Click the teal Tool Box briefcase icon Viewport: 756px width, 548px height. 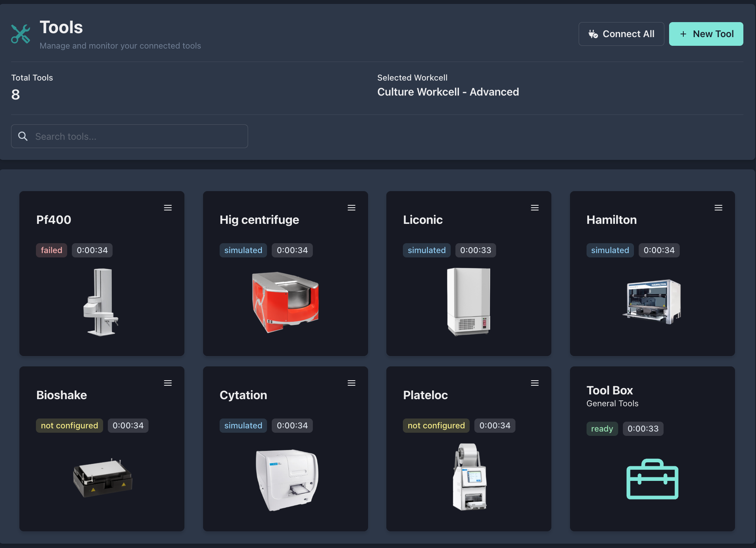pyautogui.click(x=652, y=479)
